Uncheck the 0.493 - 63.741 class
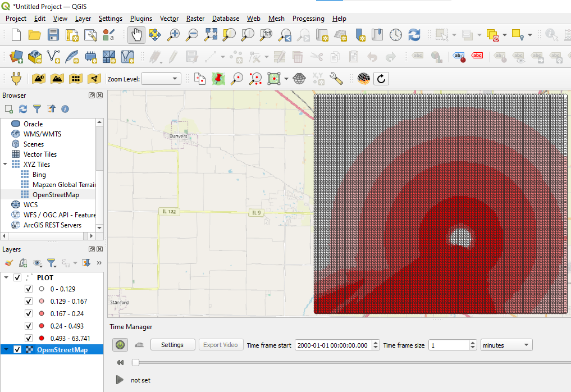 coord(29,339)
